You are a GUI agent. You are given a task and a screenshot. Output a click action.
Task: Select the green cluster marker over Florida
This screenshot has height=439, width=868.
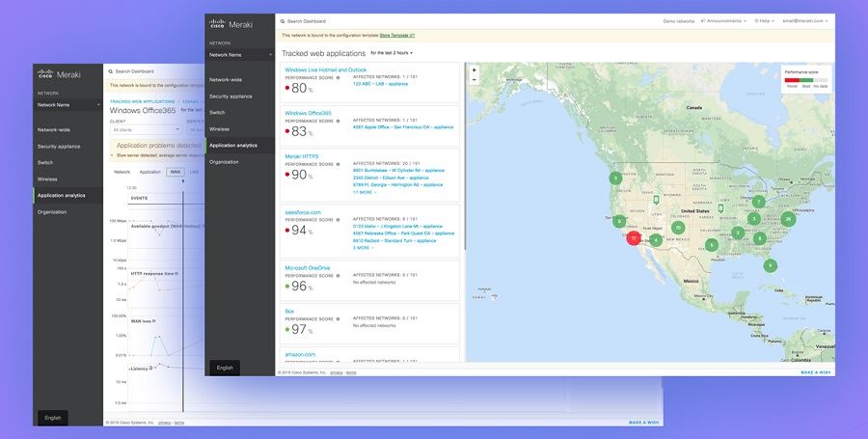(x=770, y=265)
